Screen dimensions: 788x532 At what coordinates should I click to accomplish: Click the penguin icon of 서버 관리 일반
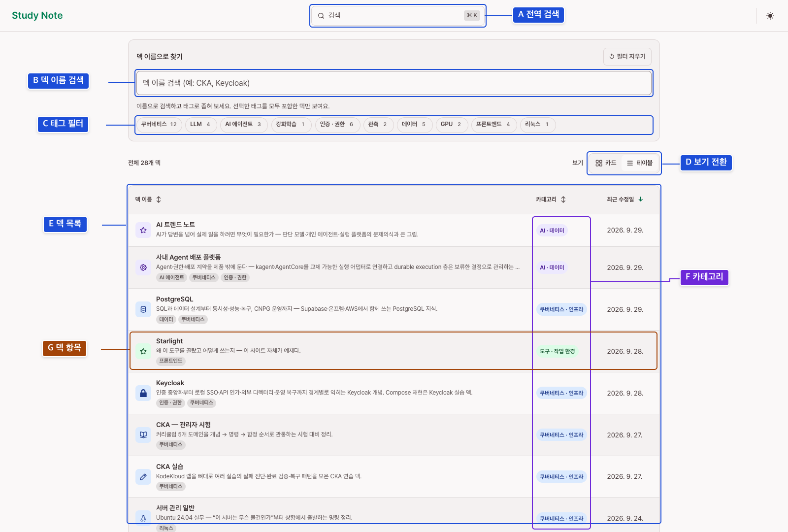pos(143,518)
